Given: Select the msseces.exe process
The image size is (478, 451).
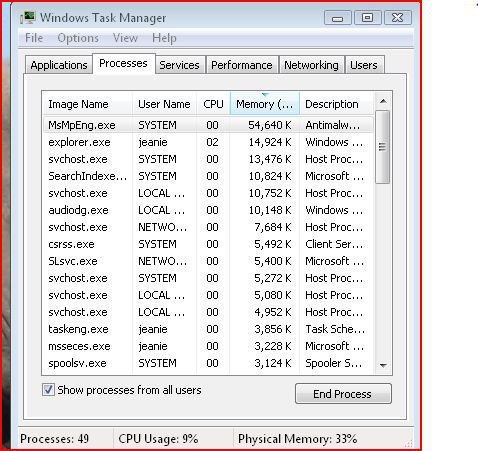Looking at the screenshot, I should [208, 346].
